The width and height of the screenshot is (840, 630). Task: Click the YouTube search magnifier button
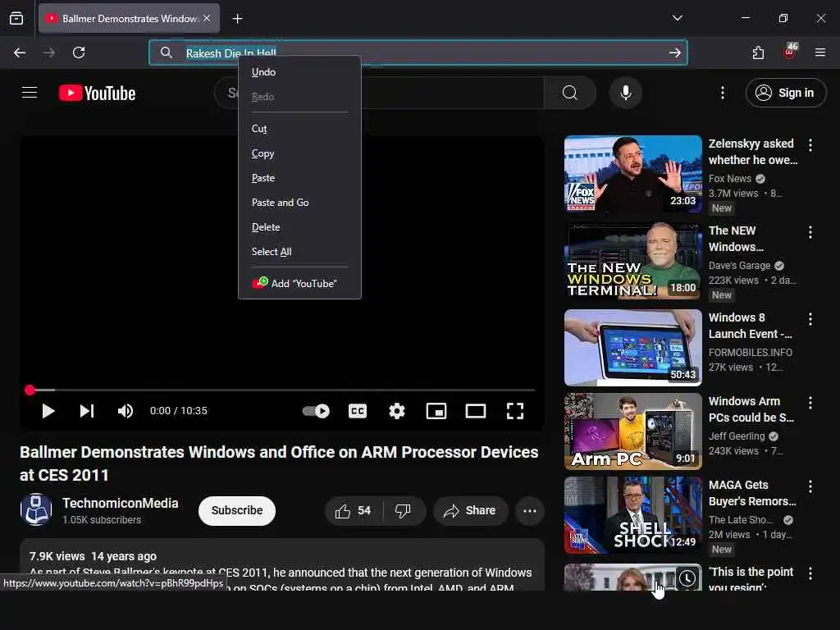[x=570, y=93]
